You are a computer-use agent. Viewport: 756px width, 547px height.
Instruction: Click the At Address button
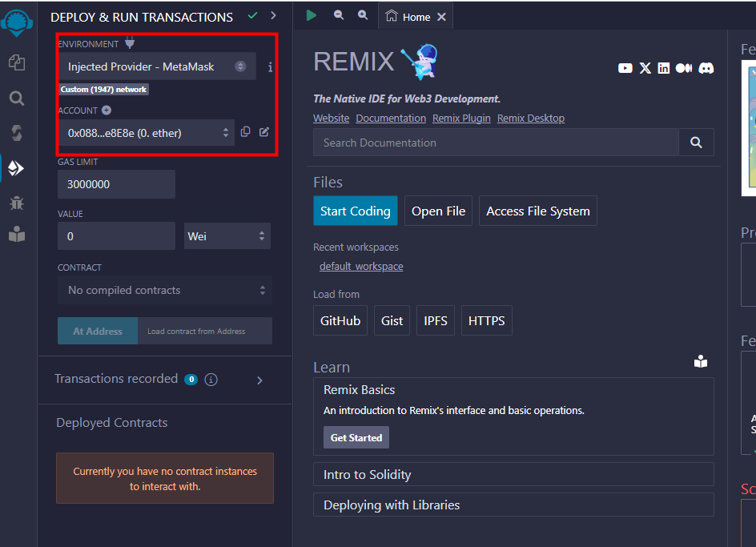[x=98, y=331]
